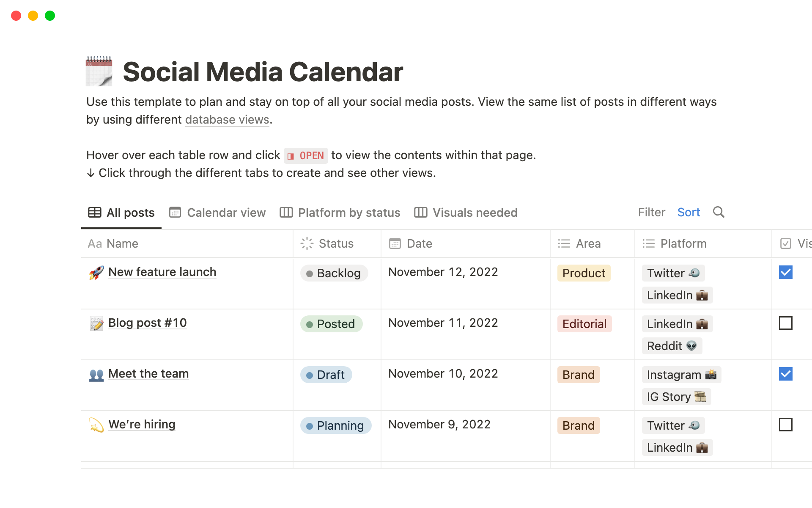Check the Blog post #10 visuals checkbox
Screen dimensions: 812x508
(785, 323)
